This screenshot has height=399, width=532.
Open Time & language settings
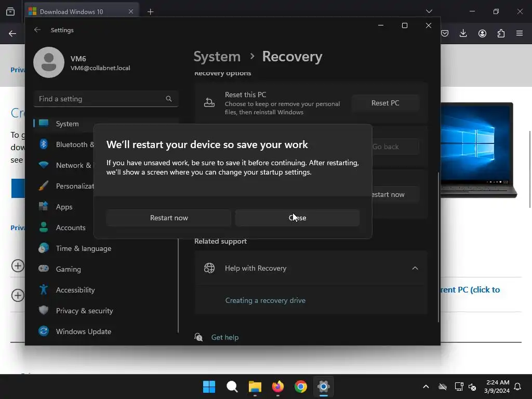(84, 248)
